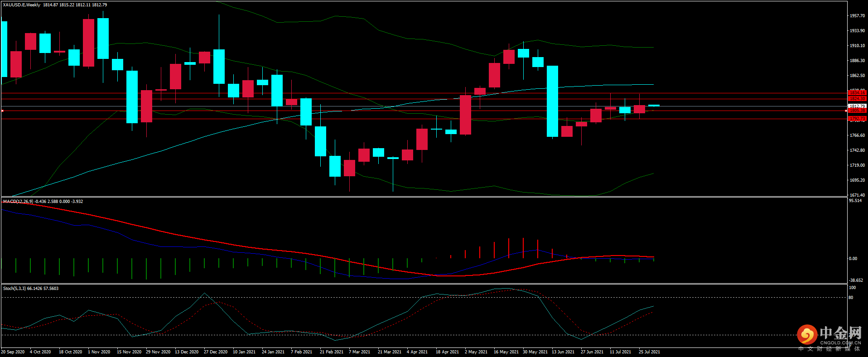The image size is (868, 357).
Task: Click the 18 Oct 2020 date label
Action: tap(71, 352)
